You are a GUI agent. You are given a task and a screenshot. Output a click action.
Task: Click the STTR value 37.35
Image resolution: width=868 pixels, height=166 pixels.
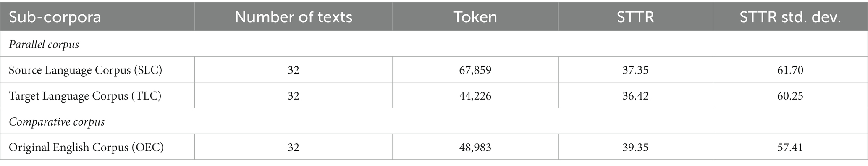point(635,70)
